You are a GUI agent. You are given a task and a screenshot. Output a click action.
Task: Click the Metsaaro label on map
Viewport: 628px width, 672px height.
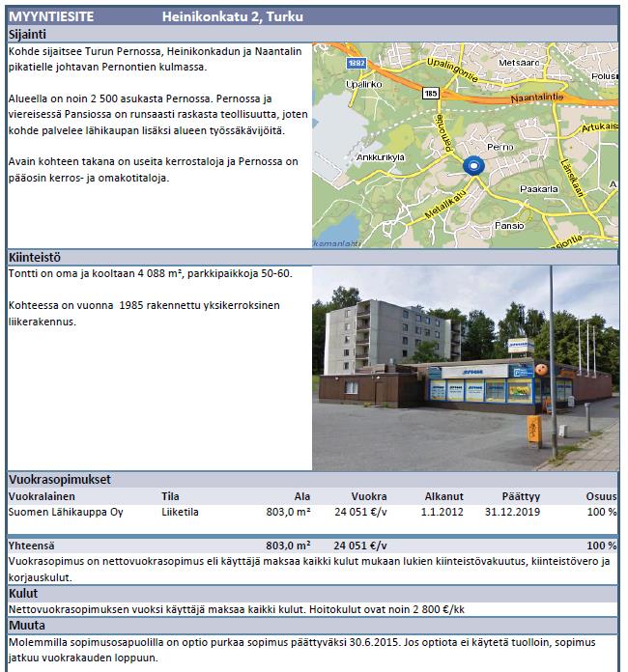519,63
